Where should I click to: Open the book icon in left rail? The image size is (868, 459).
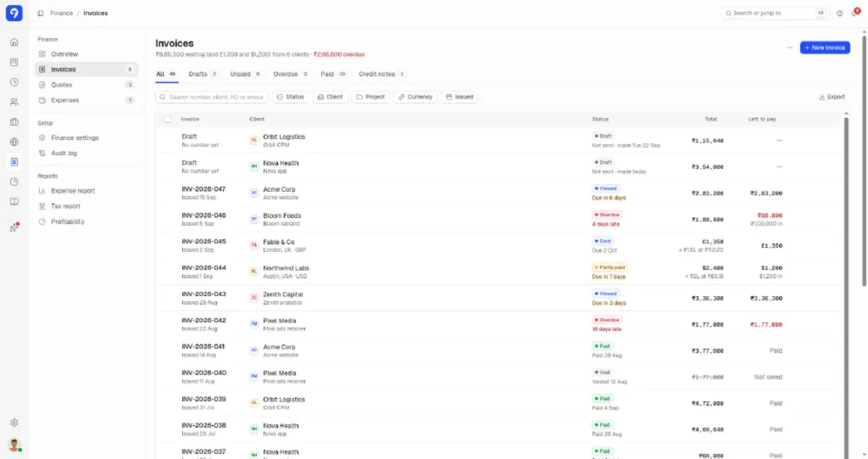pos(14,201)
